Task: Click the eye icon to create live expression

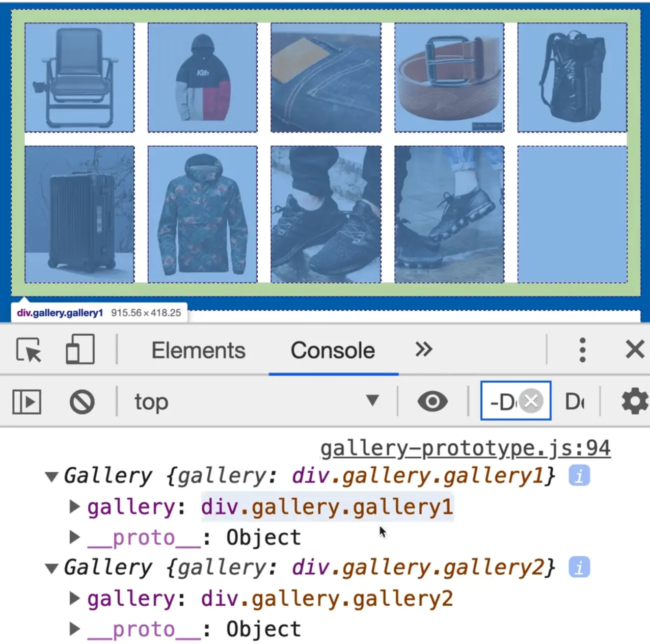Action: point(431,401)
